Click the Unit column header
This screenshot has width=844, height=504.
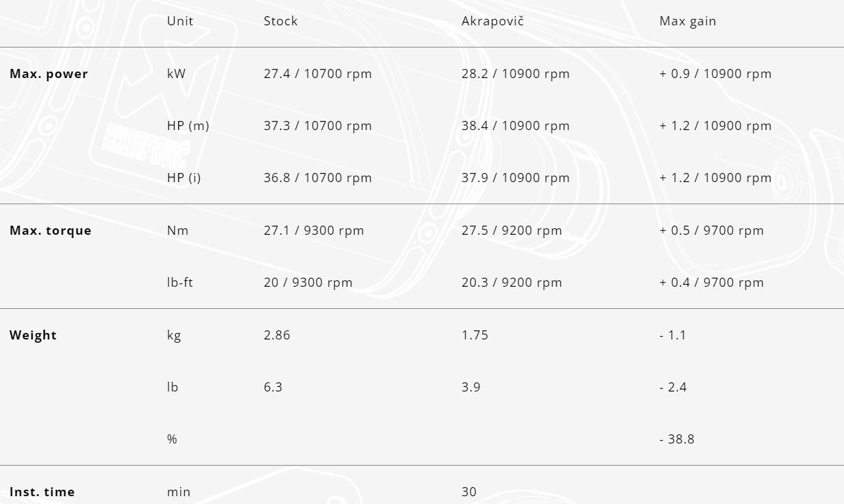point(180,21)
